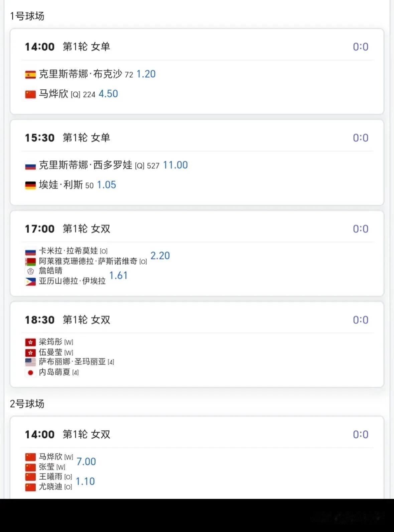394x532 pixels.
Task: Select the Belarus flag beside 阿莱雅克珊德拉·萨斯诺维奇
Action: [30, 262]
